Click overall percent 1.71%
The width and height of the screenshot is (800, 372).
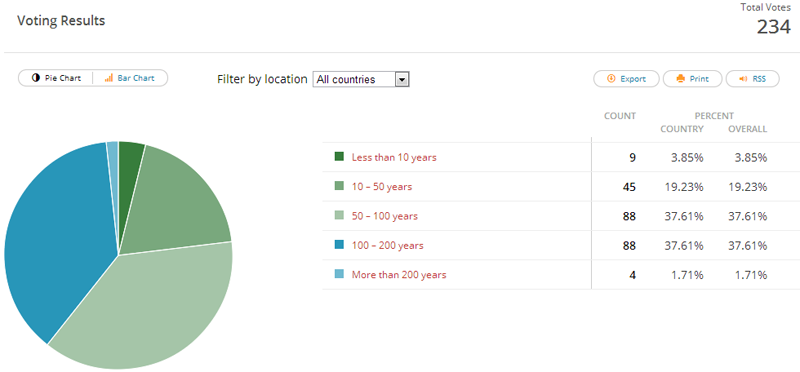click(751, 275)
